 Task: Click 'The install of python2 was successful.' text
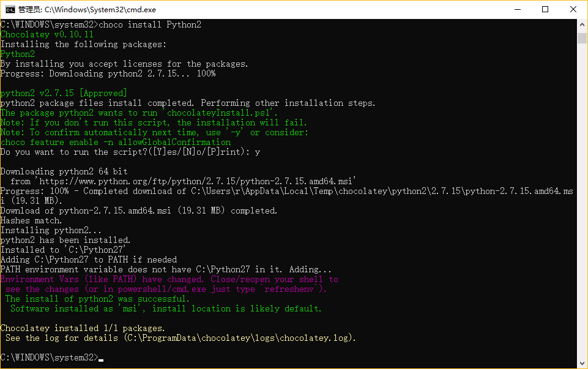(x=97, y=299)
